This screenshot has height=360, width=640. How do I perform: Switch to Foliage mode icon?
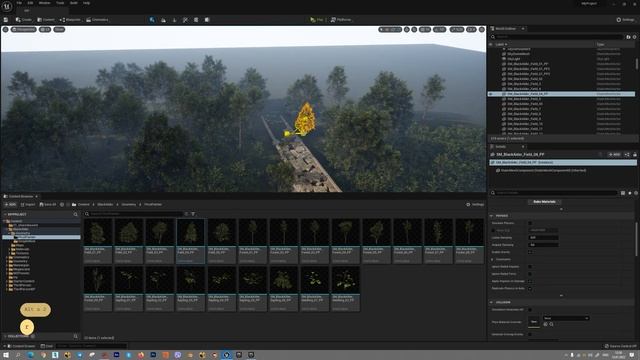(174, 20)
